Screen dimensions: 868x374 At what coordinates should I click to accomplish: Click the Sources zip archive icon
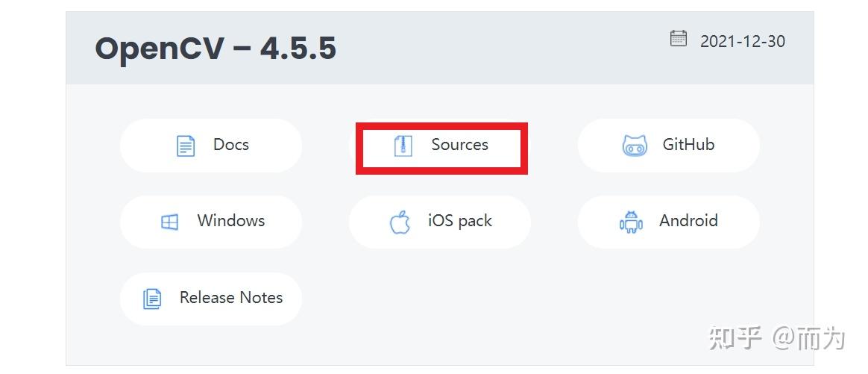click(403, 146)
